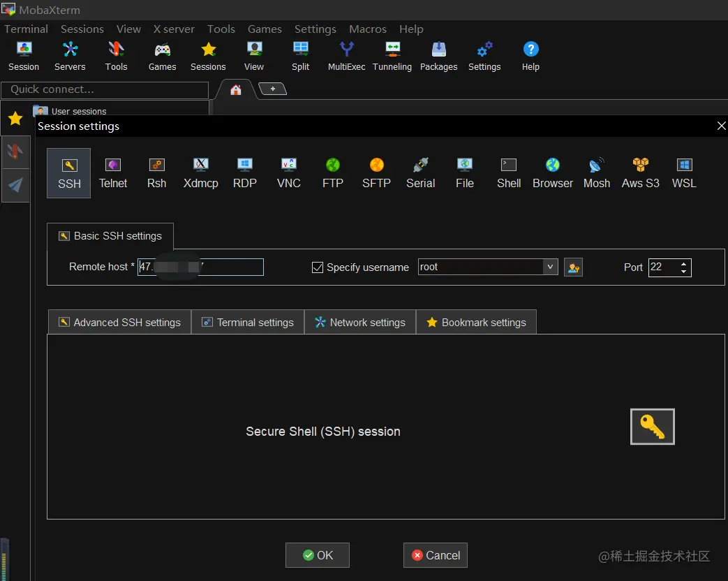Launch the Games toolbar icon

162,56
